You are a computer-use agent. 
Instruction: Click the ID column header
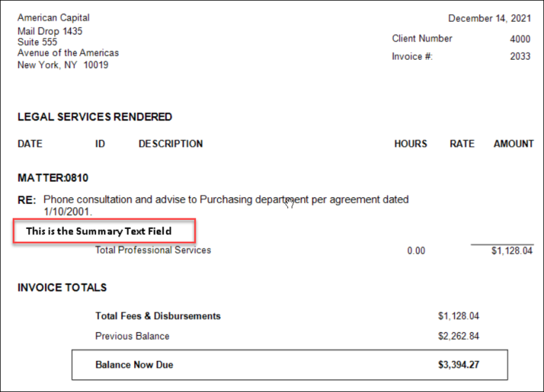coord(101,144)
